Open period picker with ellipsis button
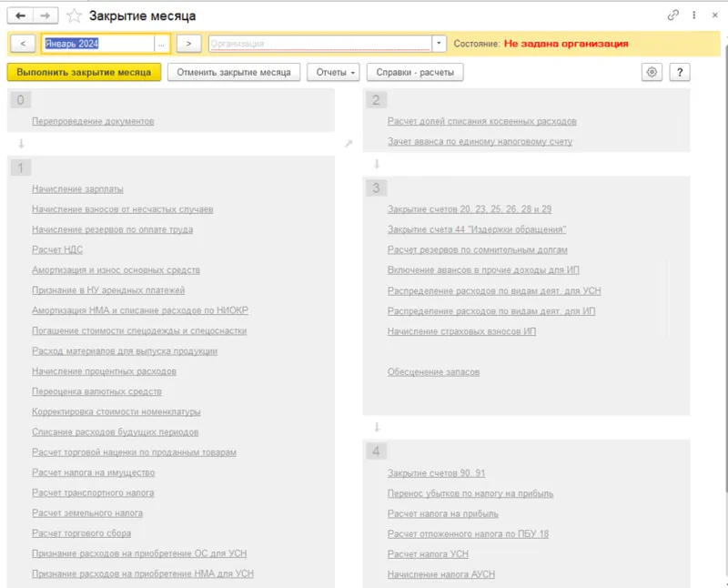The image size is (728, 588). [x=162, y=44]
